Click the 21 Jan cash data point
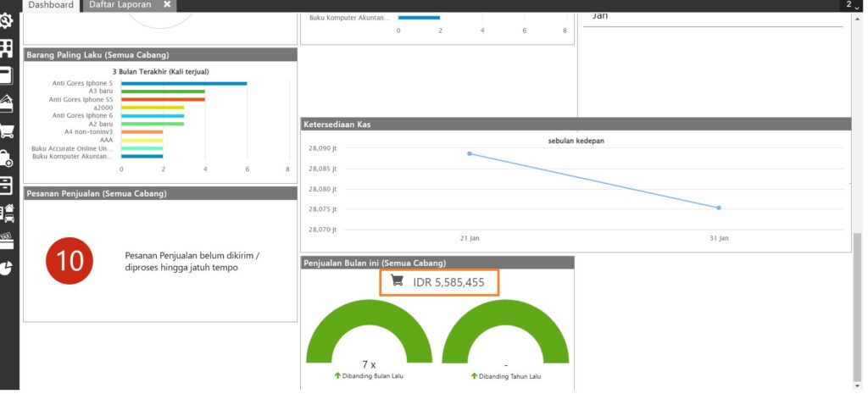868x394 pixels. pyautogui.click(x=470, y=153)
